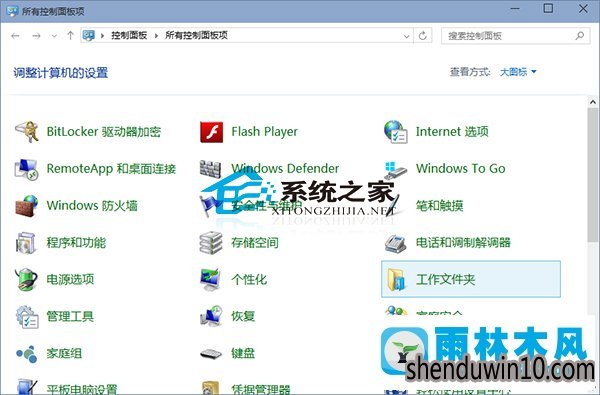Open the 笔和触摸 link

coord(439,206)
